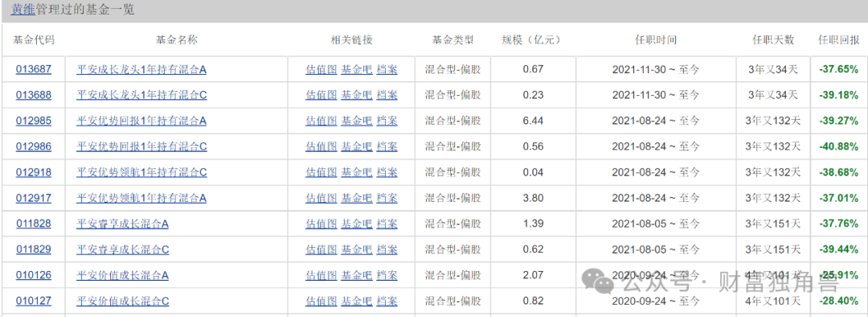View 估值图 for fund 011828

click(321, 224)
